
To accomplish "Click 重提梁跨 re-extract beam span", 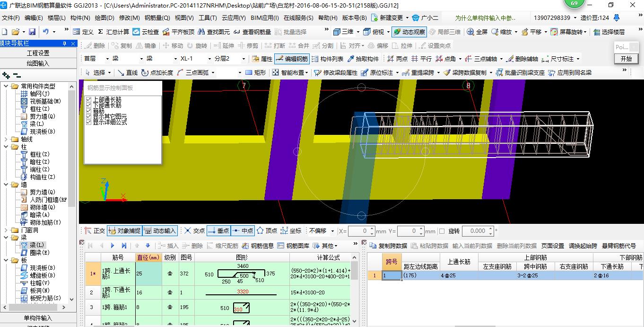I will [x=418, y=72].
